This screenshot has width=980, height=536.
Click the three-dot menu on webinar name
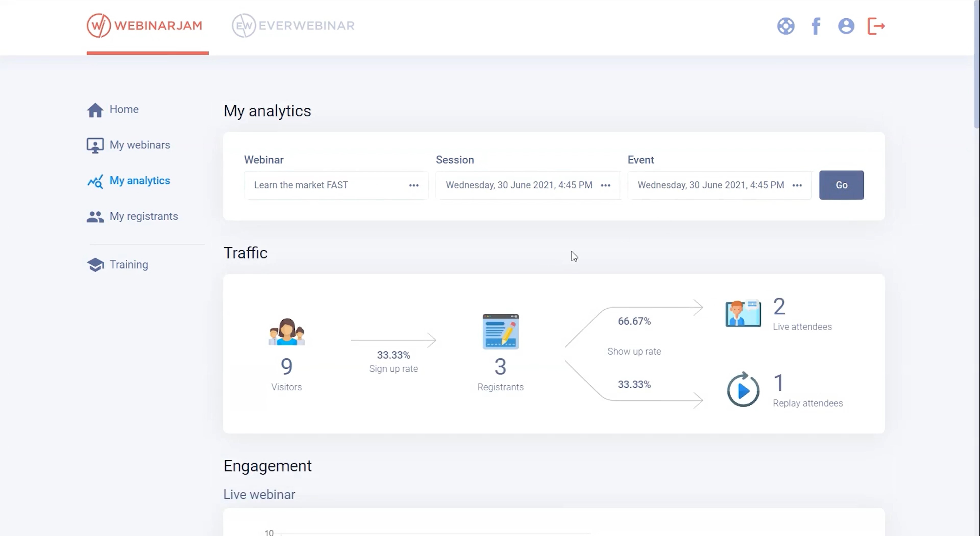pyautogui.click(x=414, y=185)
